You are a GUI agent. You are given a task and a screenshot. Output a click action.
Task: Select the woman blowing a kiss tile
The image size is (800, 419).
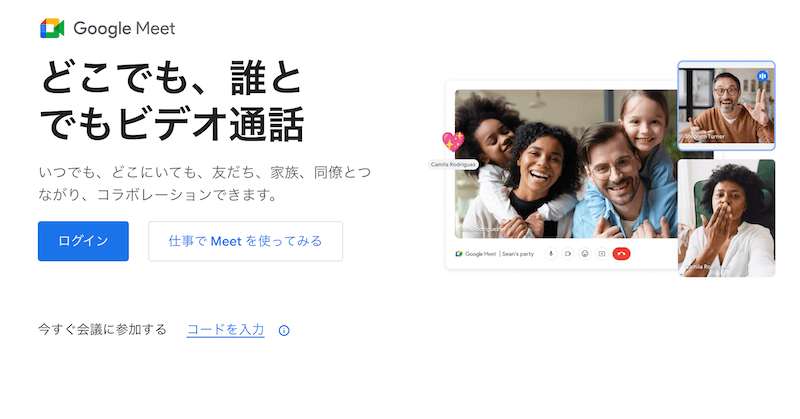(x=726, y=218)
